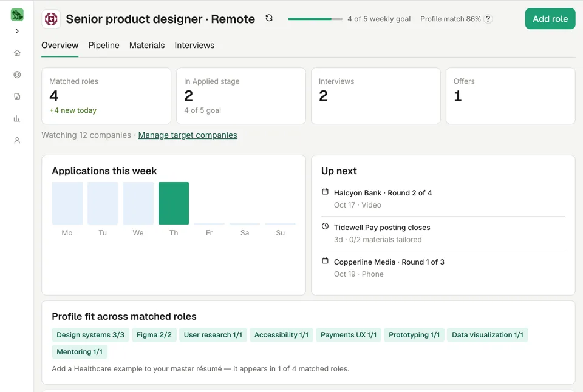The width and height of the screenshot is (583, 392).
Task: Click the Offers stat card
Action: point(511,96)
